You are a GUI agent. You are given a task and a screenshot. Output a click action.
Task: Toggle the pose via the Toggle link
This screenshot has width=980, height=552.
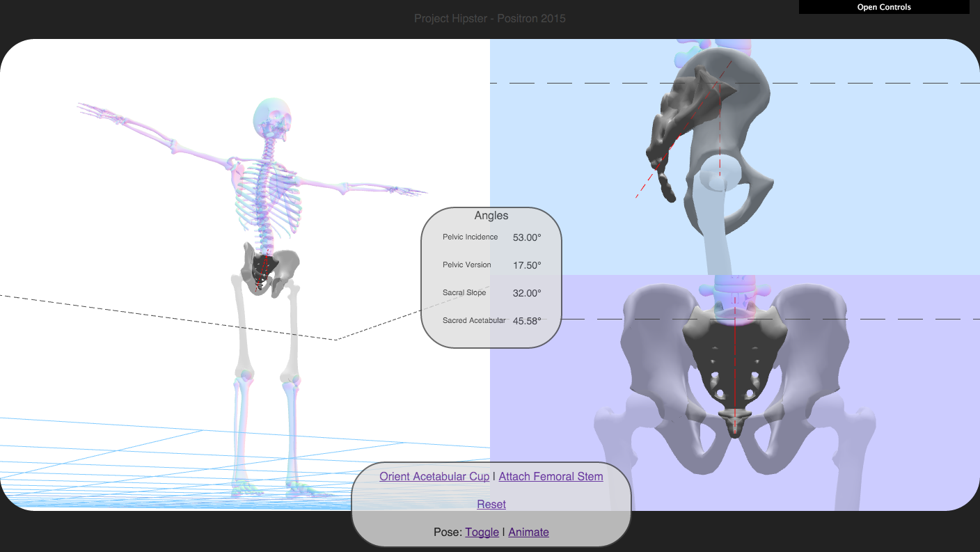[482, 532]
